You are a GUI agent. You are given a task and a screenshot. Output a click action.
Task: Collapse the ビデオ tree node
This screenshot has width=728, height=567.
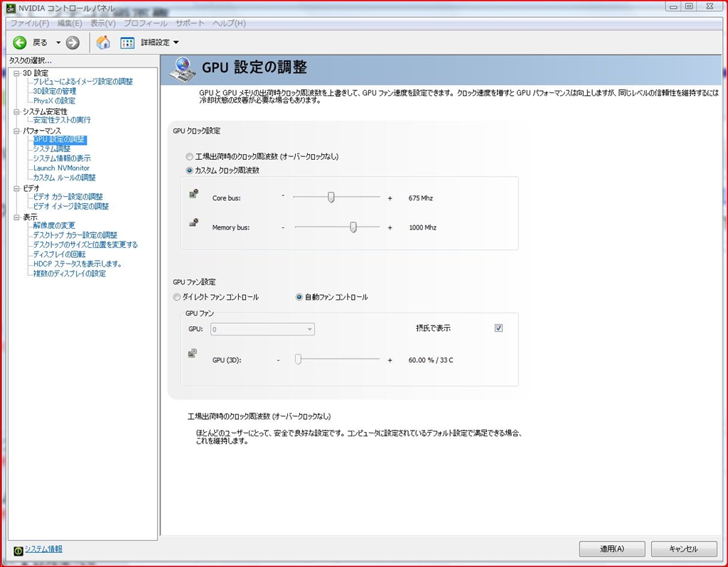pyautogui.click(x=17, y=189)
